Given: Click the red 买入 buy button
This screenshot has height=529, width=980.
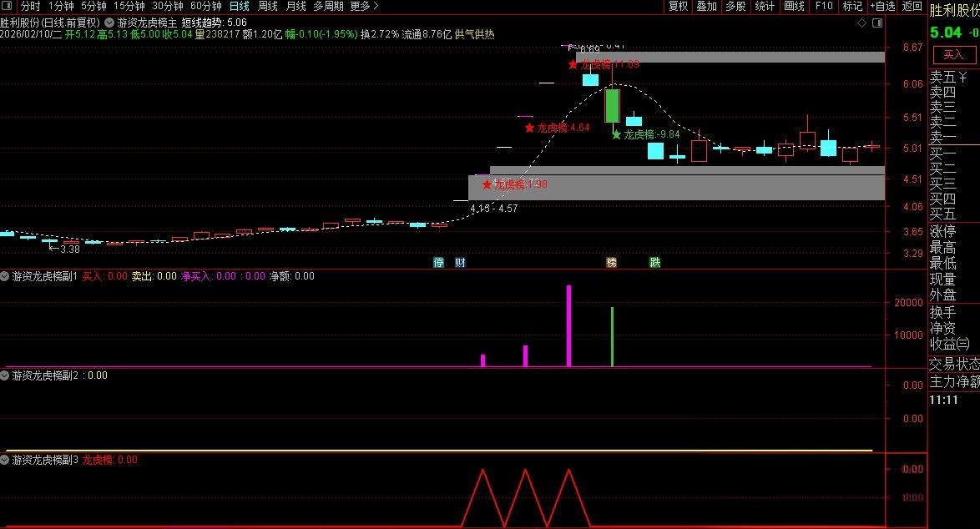Looking at the screenshot, I should (x=953, y=54).
